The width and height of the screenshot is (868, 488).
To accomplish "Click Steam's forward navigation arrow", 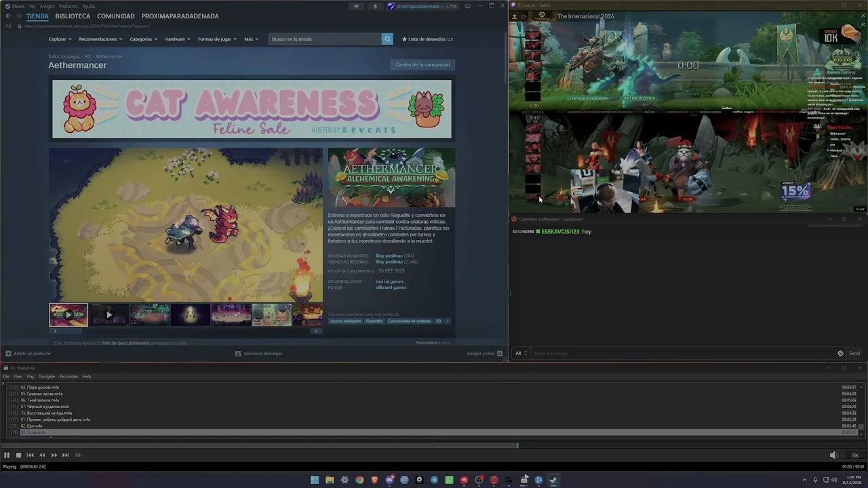I will (x=19, y=16).
